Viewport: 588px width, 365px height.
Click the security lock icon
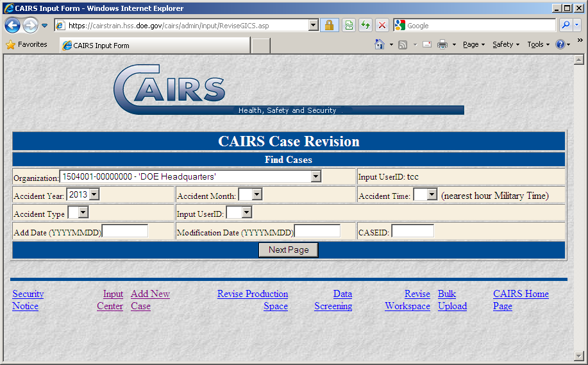tap(330, 26)
